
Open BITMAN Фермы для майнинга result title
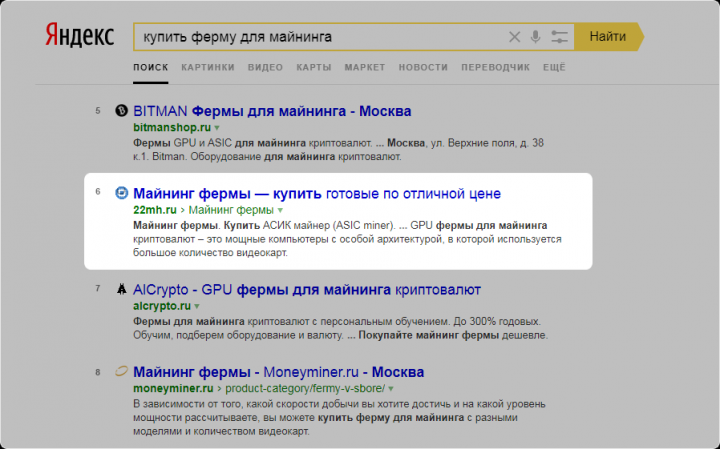[x=272, y=111]
